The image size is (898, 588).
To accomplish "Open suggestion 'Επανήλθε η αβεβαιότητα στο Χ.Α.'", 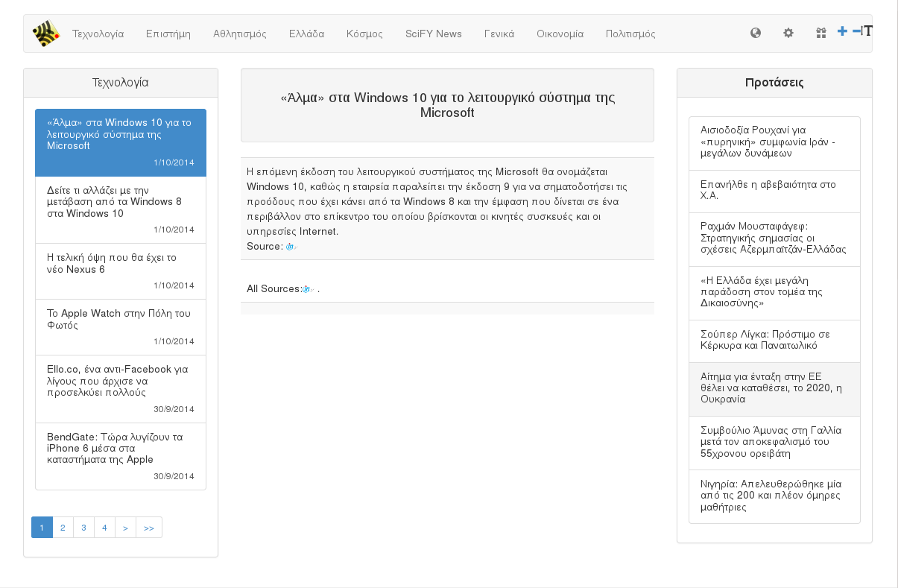I will [x=774, y=192].
